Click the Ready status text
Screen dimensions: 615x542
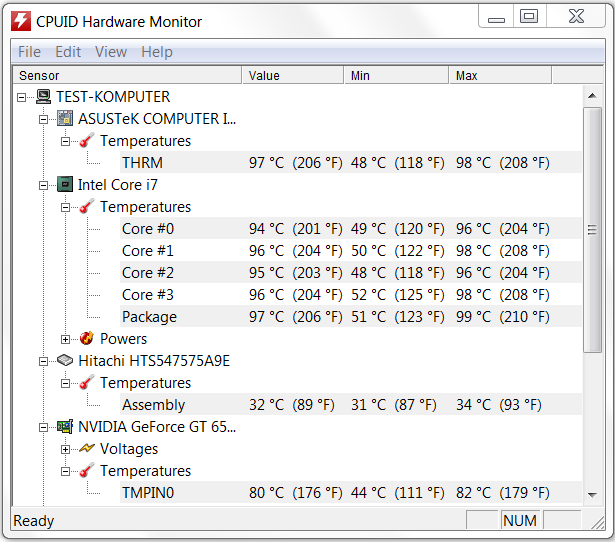(x=34, y=520)
